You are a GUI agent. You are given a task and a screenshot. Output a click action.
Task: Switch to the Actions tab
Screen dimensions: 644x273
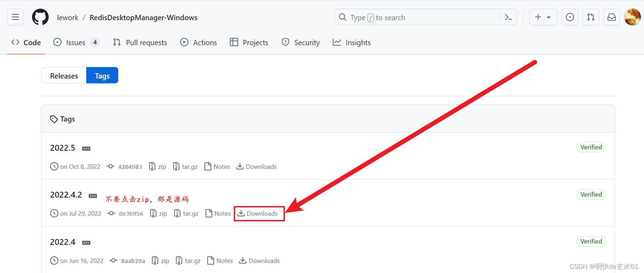click(x=199, y=42)
